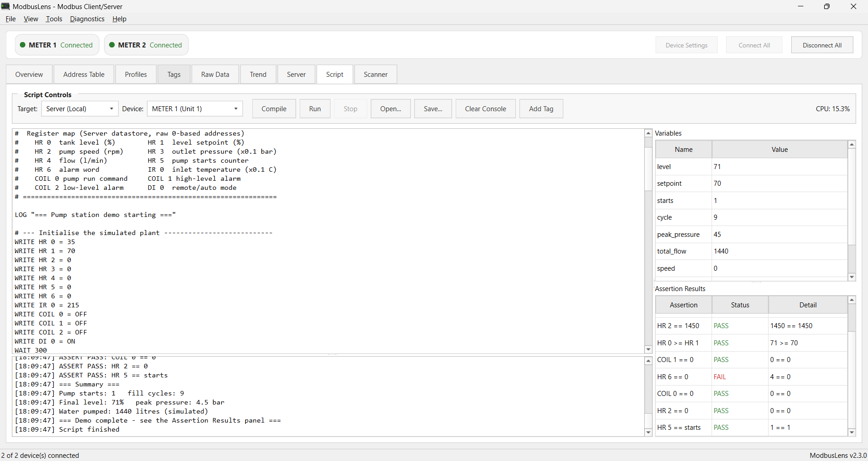The width and height of the screenshot is (868, 461).
Task: Select the peak_pressure variable row
Action: click(x=751, y=235)
